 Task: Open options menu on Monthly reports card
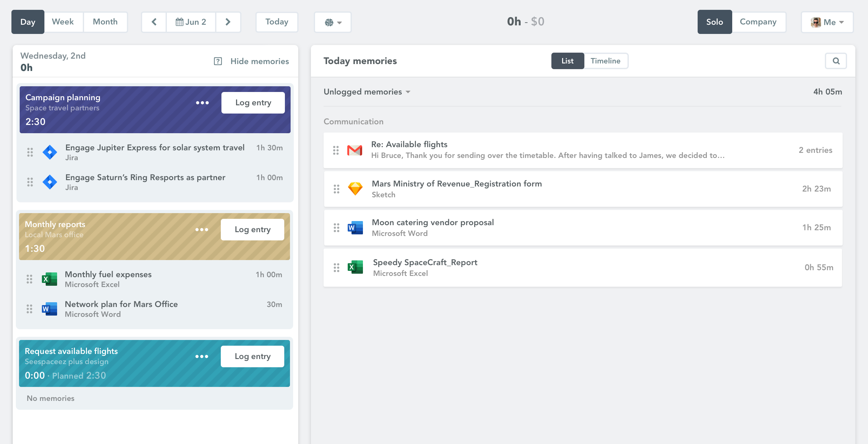coord(201,229)
